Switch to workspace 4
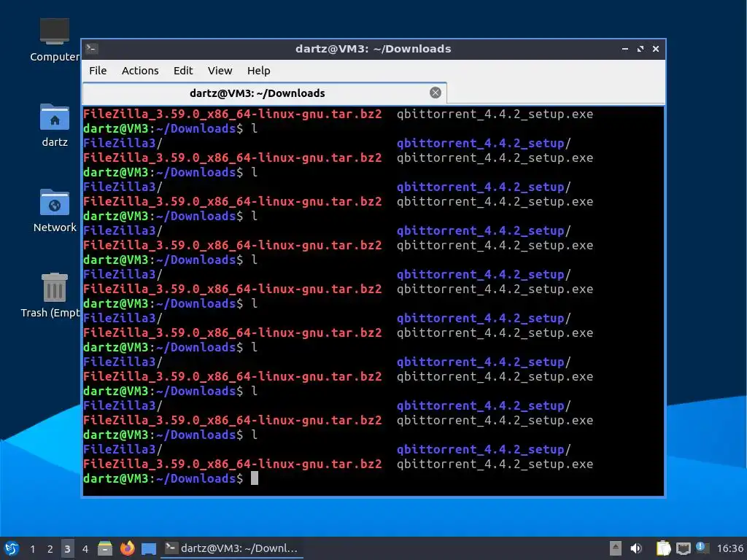This screenshot has height=560, width=747. pos(85,548)
